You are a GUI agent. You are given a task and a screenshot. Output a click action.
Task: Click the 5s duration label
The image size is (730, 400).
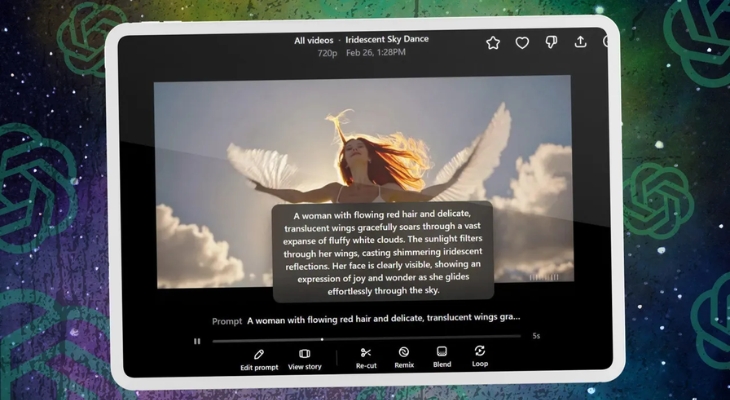click(537, 336)
